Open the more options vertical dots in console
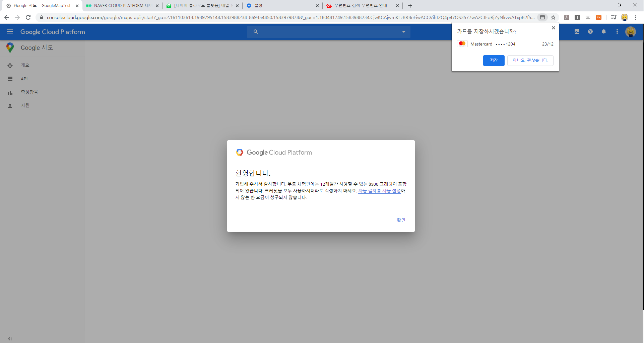 [x=617, y=32]
